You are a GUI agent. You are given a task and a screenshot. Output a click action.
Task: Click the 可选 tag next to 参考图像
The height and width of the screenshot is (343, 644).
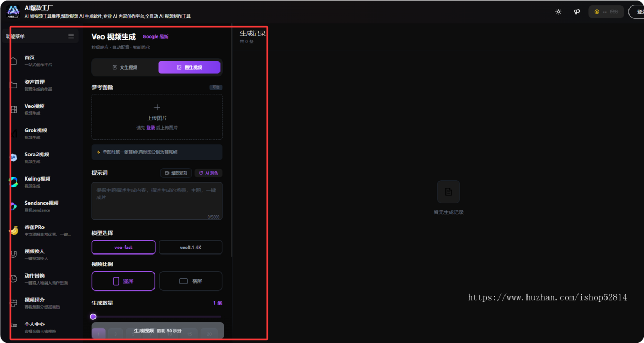coord(216,87)
